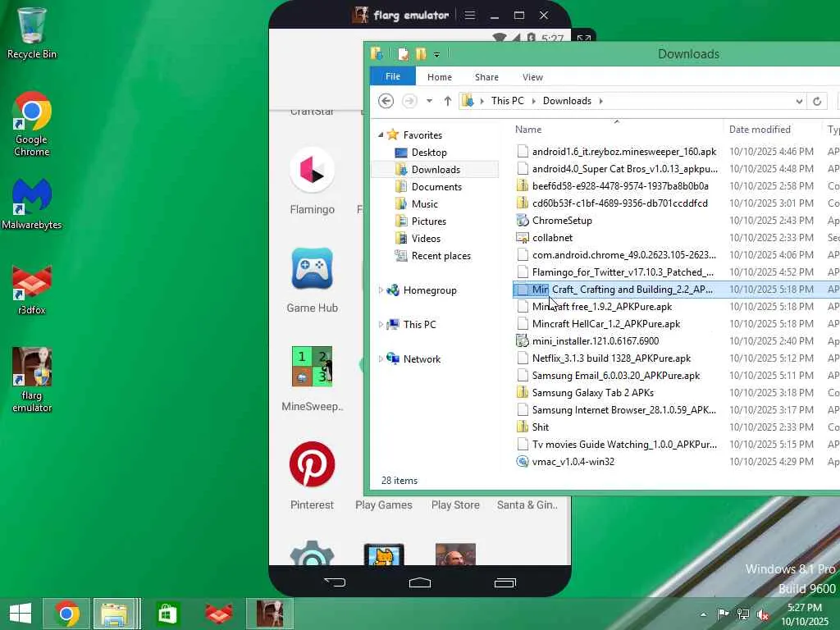
Task: Open the Share ribbon tab
Action: [486, 77]
